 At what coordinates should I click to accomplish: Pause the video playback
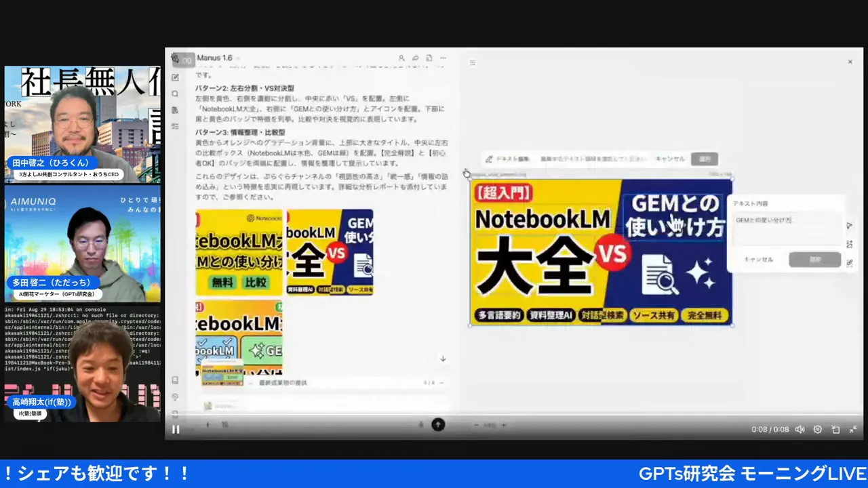(176, 428)
